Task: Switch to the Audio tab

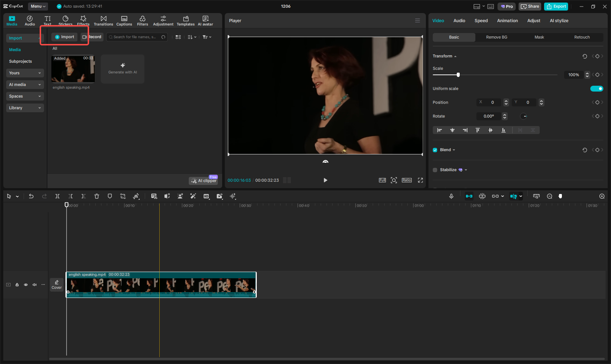Action: click(x=459, y=21)
